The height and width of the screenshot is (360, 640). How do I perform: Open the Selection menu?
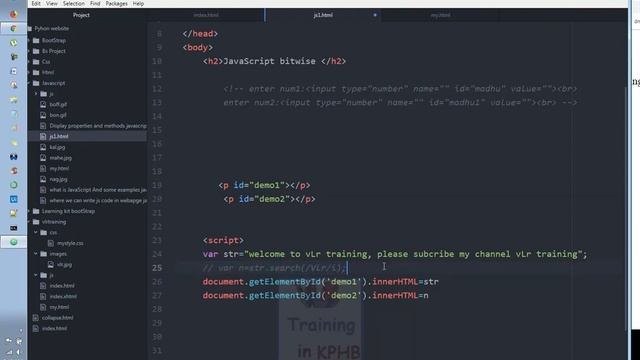[73, 4]
